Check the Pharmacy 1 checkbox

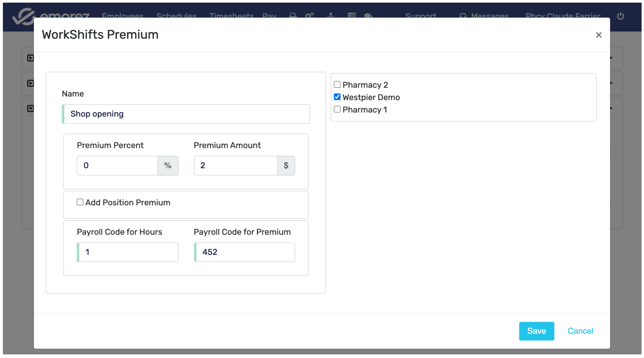[x=337, y=110]
